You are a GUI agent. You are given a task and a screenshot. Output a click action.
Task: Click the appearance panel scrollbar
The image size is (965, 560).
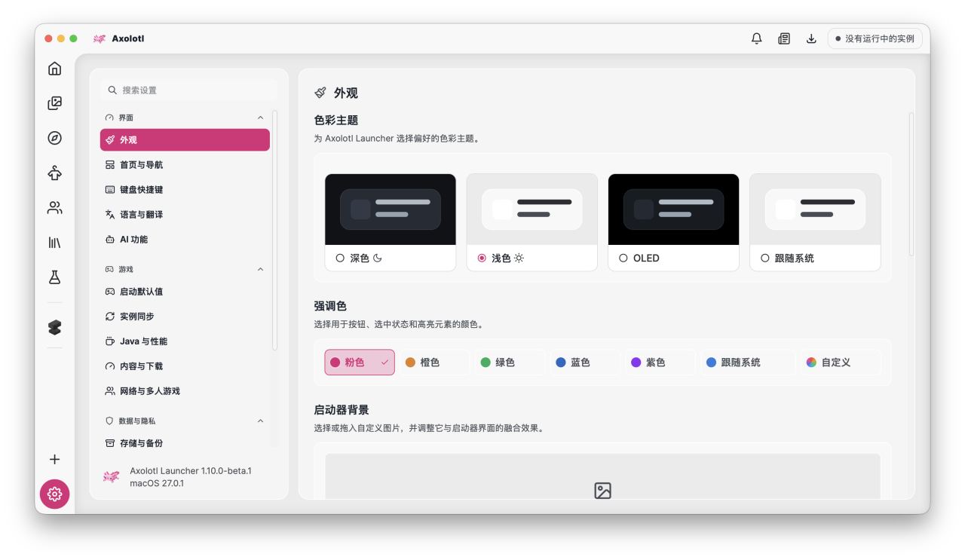911,185
